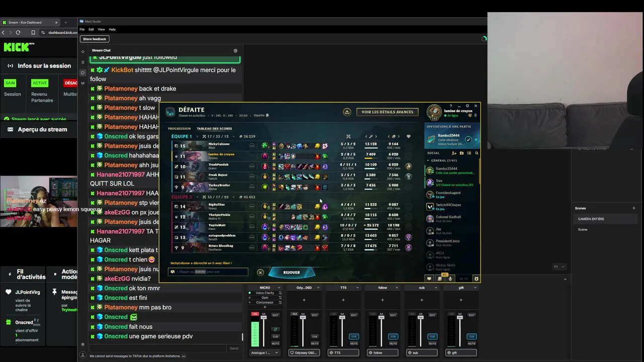Mute the MICRO channel
Screen dimensions: 644x362
275,344
